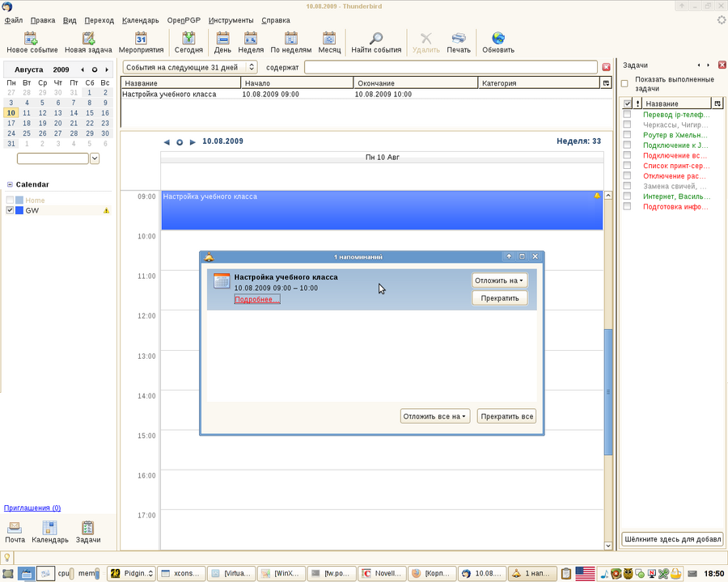The image size is (728, 582).
Task: Switch to Week view icon
Action: point(251,38)
